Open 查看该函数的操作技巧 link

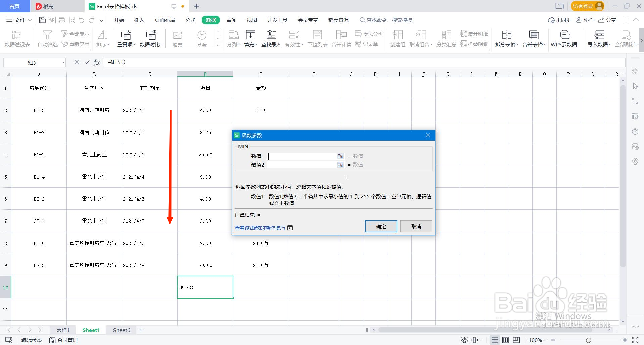pos(260,228)
